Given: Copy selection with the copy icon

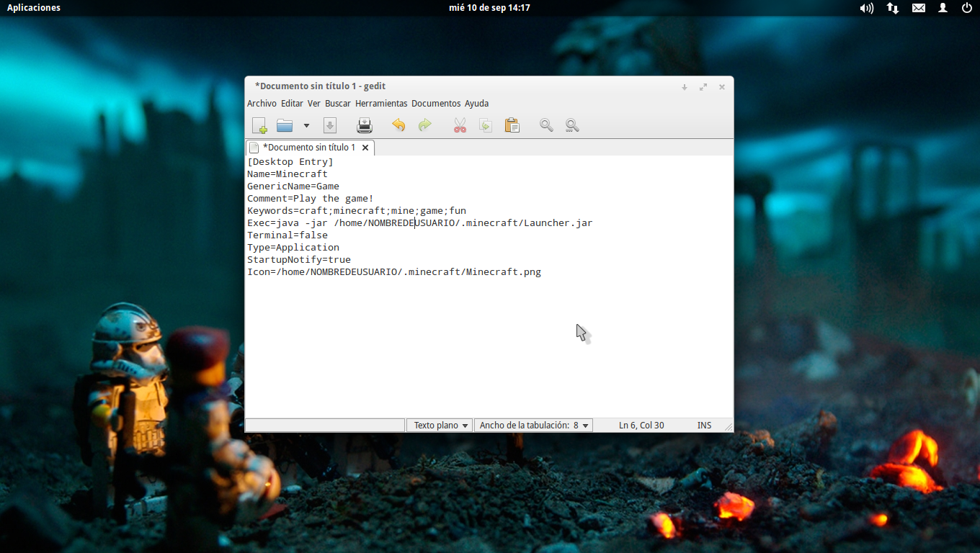Looking at the screenshot, I should 486,125.
